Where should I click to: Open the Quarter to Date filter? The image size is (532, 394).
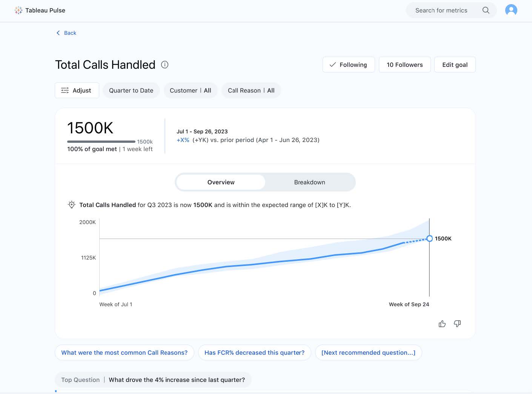131,91
